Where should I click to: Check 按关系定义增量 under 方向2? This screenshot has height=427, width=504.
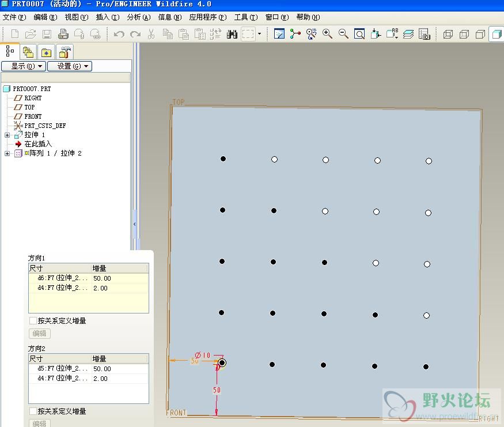[33, 411]
